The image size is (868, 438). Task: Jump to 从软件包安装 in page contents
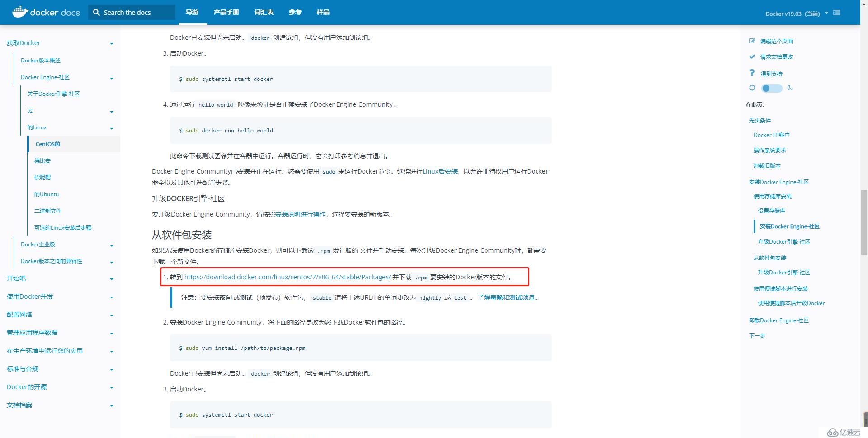[x=770, y=258]
